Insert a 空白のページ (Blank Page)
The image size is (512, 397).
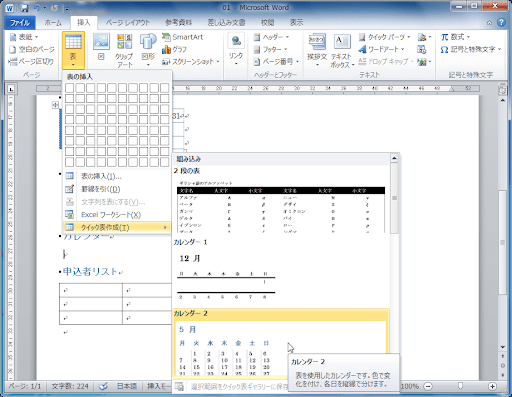pos(32,49)
